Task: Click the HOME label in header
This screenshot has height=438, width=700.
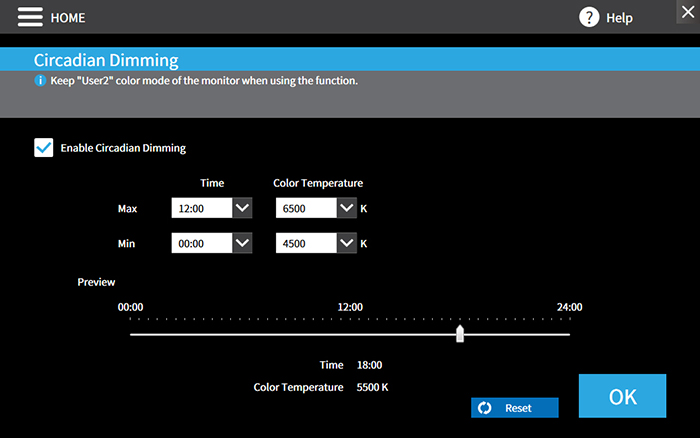Action: point(68,18)
